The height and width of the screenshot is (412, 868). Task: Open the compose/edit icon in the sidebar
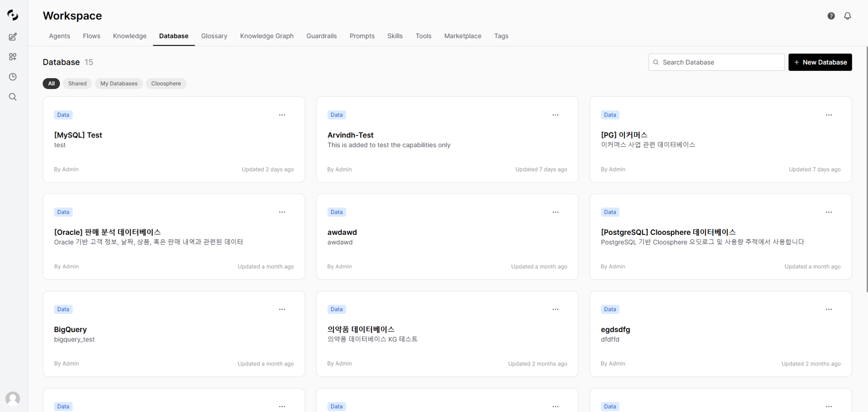point(13,37)
